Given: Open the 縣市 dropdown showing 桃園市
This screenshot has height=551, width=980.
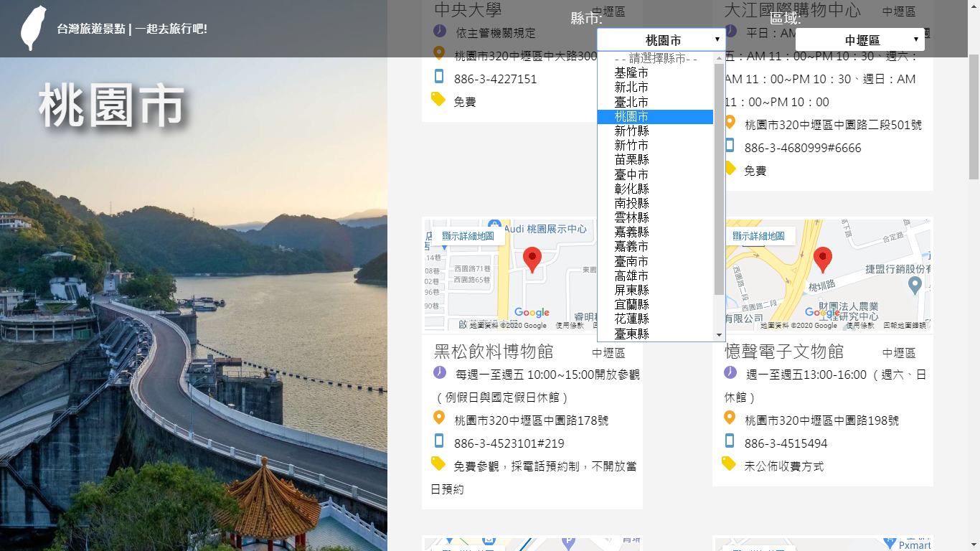Looking at the screenshot, I should (x=661, y=40).
